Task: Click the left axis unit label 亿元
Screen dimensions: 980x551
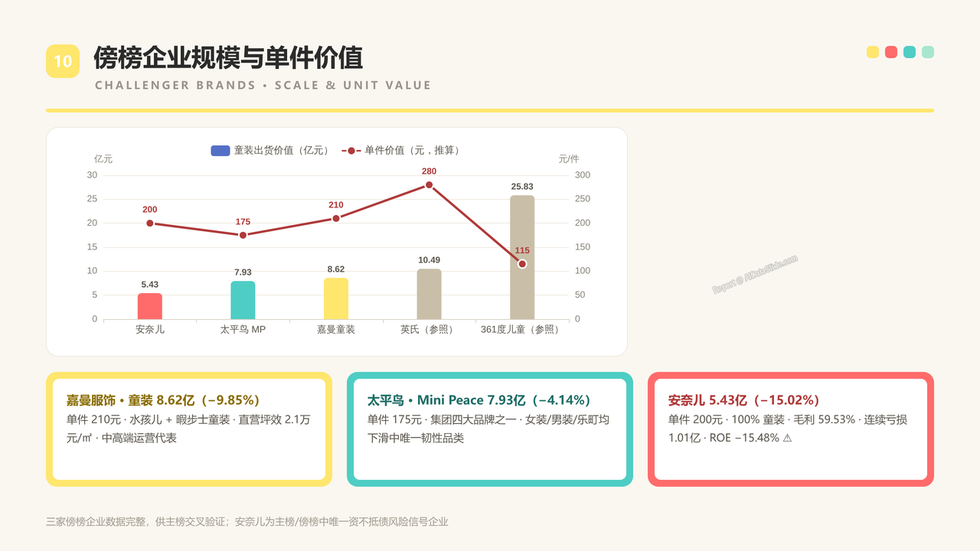Action: [x=103, y=159]
